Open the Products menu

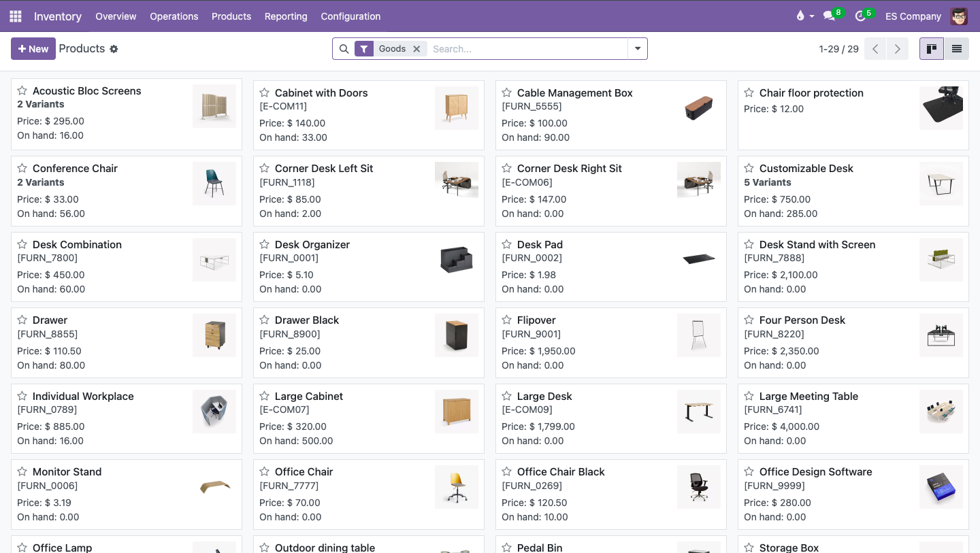[x=231, y=16]
